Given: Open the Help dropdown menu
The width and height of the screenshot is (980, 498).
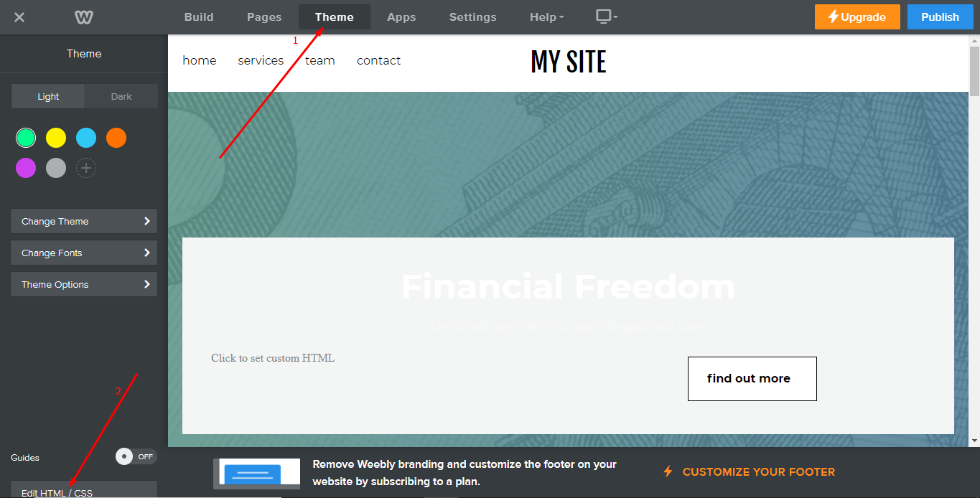Looking at the screenshot, I should 547,17.
